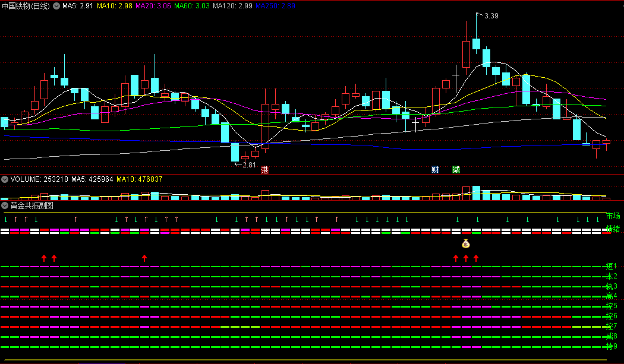This screenshot has width=624, height=364.
Task: Click the 减8 row label
Action: click(612, 337)
